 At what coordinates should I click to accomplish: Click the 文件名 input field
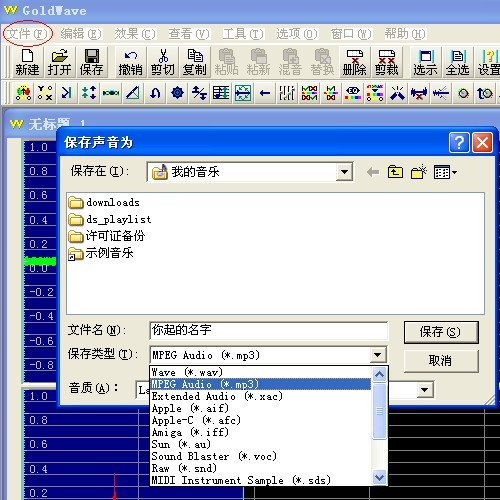[x=269, y=331]
